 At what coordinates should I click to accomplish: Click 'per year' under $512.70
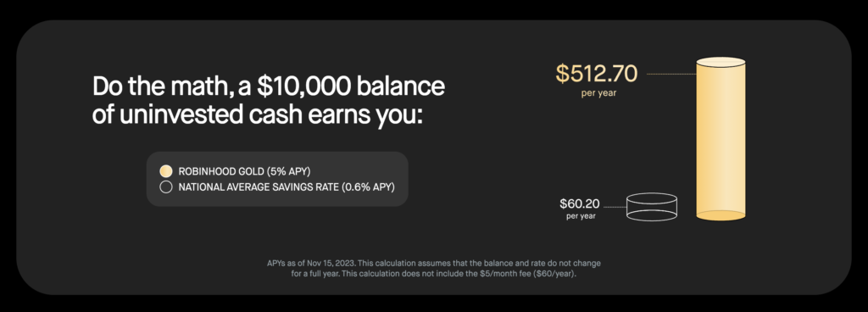pos(598,93)
